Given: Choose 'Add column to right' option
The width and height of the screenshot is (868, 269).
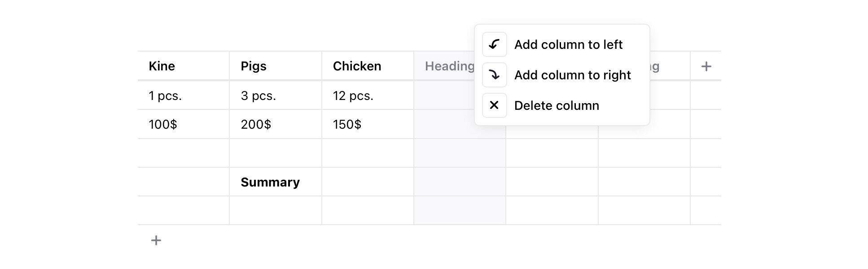Looking at the screenshot, I should (x=572, y=75).
